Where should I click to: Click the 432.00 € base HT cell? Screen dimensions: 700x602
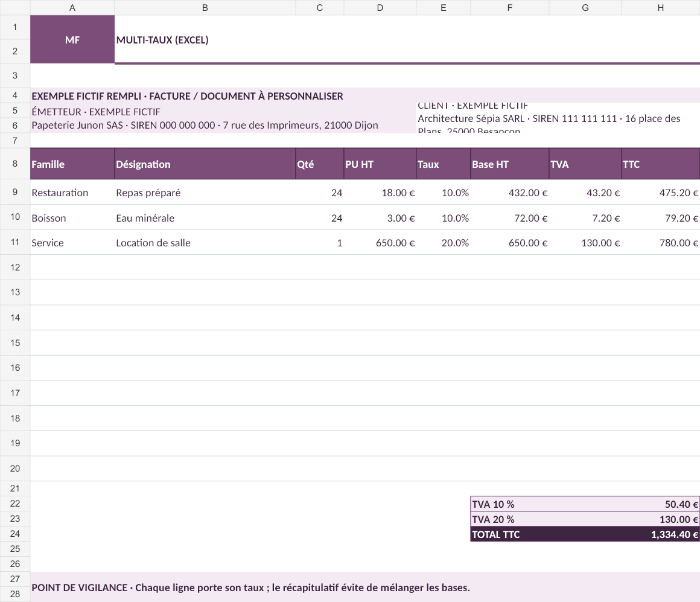tap(510, 193)
